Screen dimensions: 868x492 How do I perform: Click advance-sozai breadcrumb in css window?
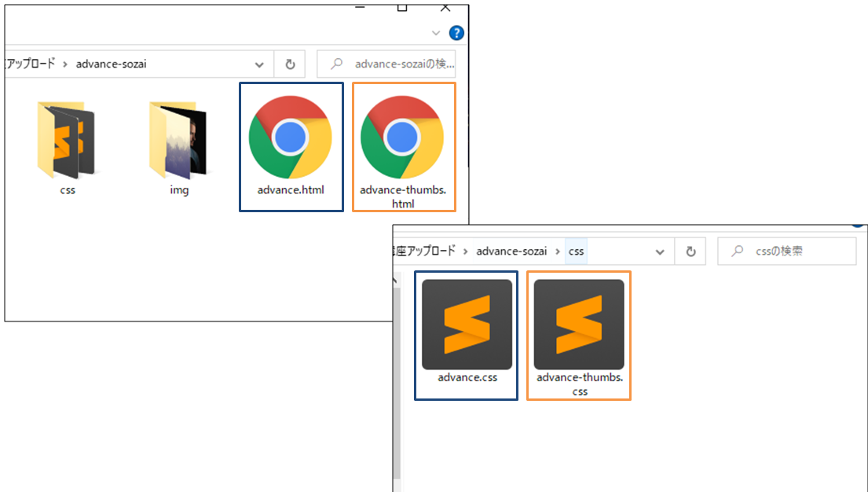[511, 251]
